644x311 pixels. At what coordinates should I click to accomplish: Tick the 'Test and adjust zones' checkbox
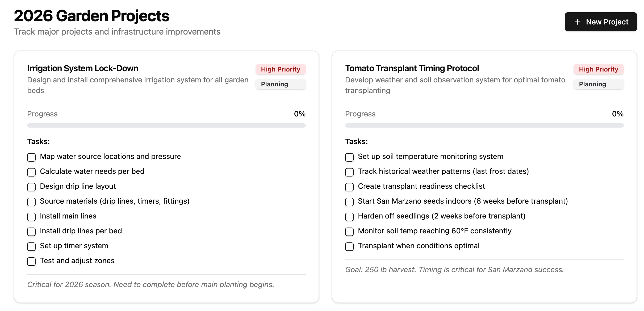tap(31, 261)
